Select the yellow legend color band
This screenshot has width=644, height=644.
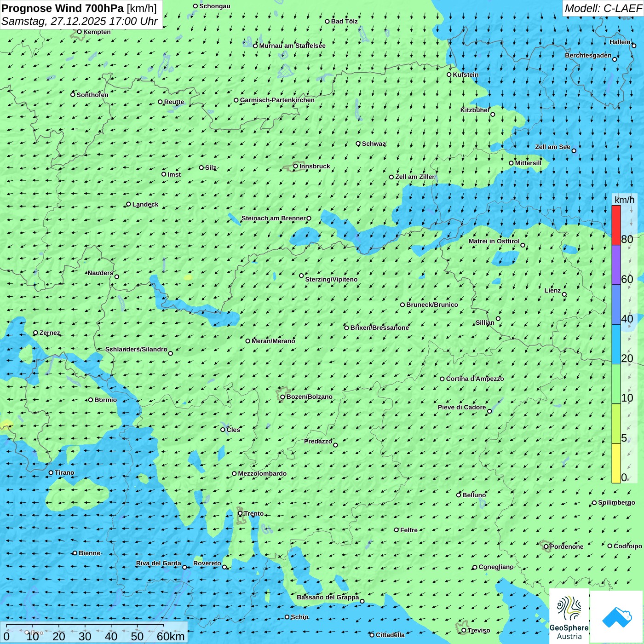(x=616, y=463)
